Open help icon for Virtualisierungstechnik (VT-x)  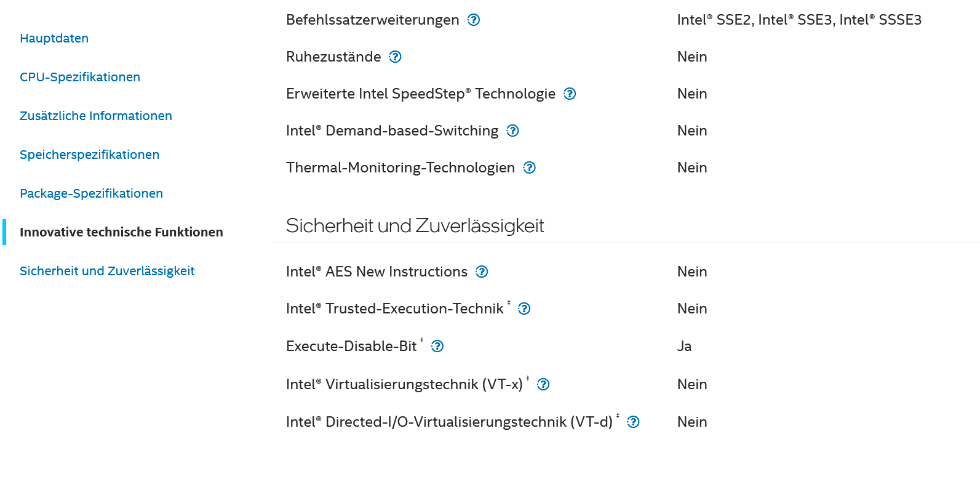click(543, 384)
